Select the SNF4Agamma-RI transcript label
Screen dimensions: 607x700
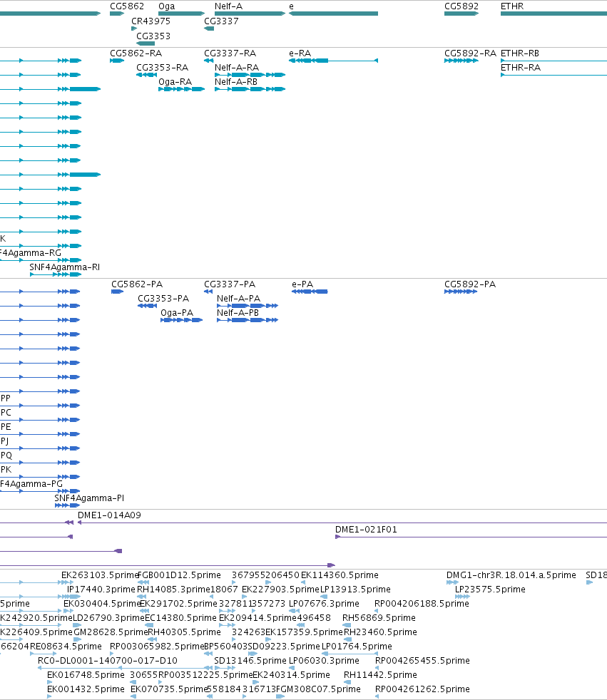[65, 267]
